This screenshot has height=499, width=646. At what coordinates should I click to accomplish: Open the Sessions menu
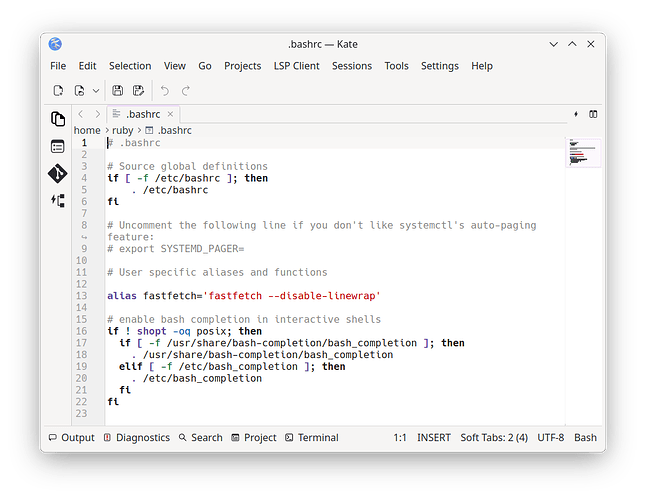click(x=351, y=66)
